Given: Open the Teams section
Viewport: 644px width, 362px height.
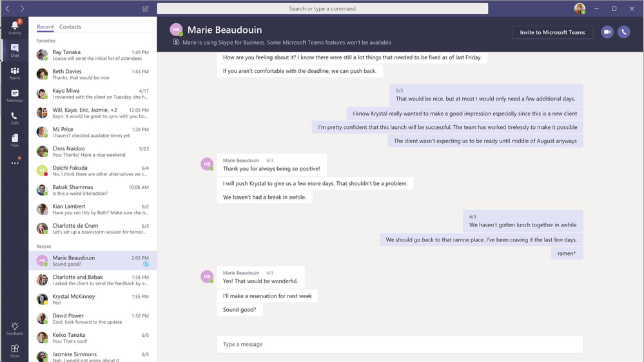Looking at the screenshot, I should [14, 73].
